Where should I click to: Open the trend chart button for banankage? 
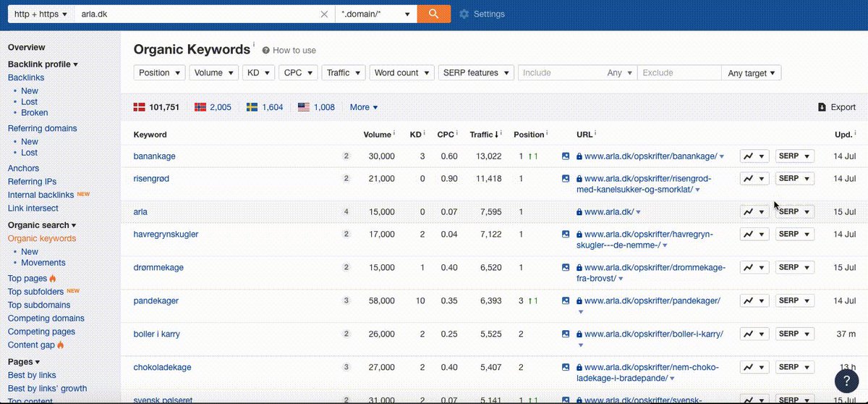point(754,156)
